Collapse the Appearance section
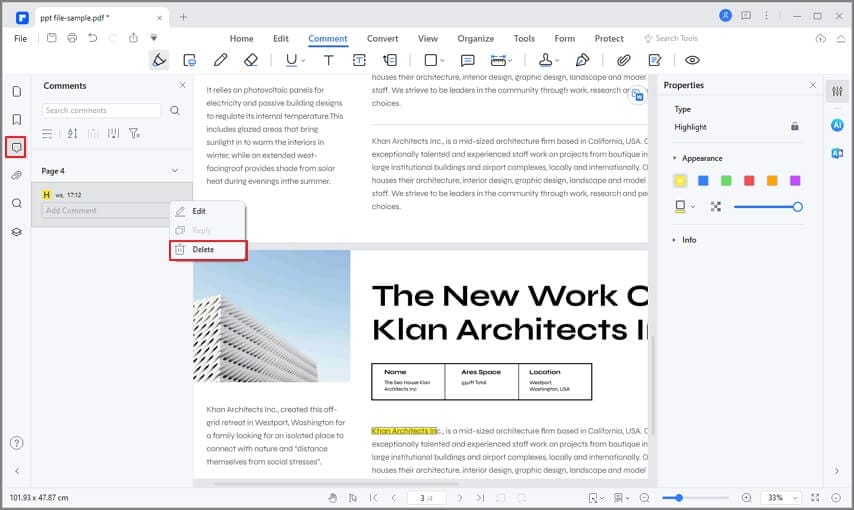This screenshot has width=854, height=510. 674,158
